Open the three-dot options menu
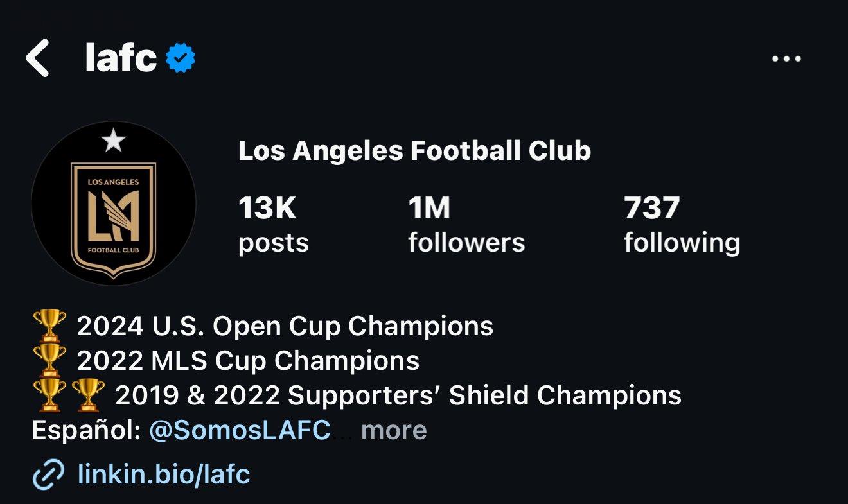The image size is (848, 504). (x=785, y=57)
